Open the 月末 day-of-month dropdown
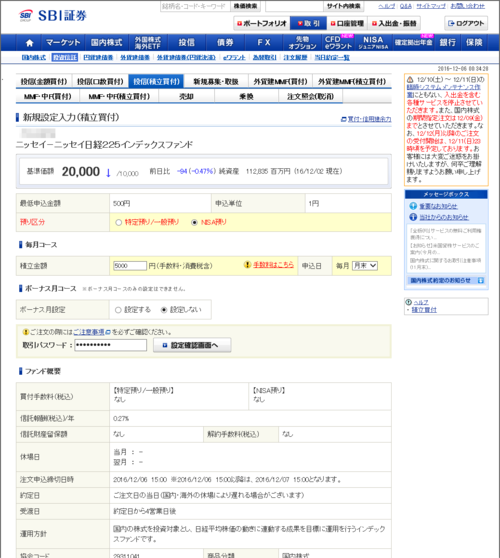 (365, 266)
